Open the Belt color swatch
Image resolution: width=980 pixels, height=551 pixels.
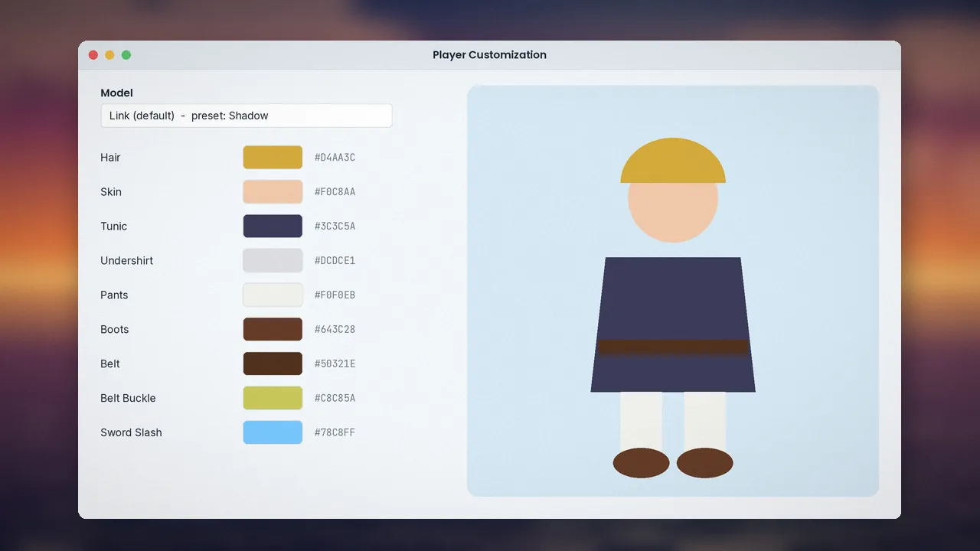click(273, 364)
